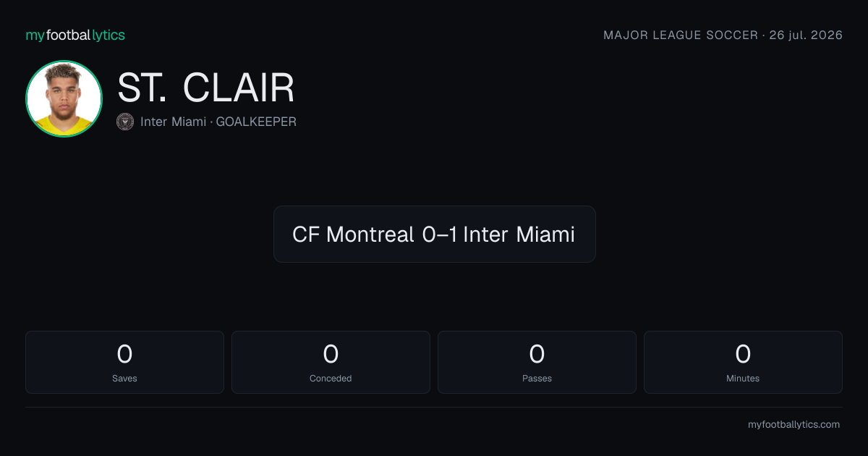Select the Minutes stat card
The height and width of the screenshot is (456, 868).
[743, 362]
